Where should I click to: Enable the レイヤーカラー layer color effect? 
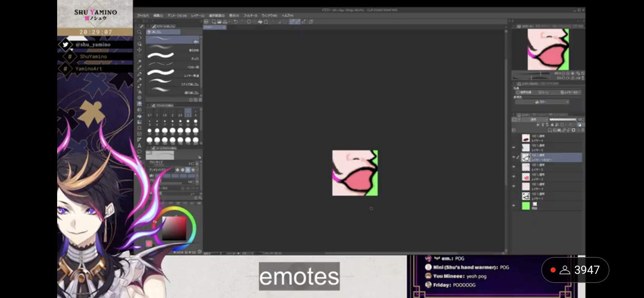tap(570, 92)
